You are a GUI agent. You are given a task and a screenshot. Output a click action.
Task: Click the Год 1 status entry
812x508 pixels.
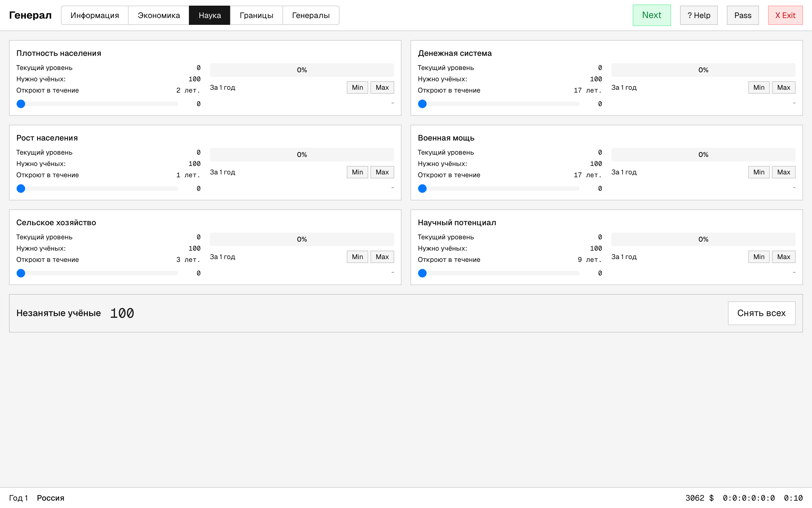coord(18,498)
